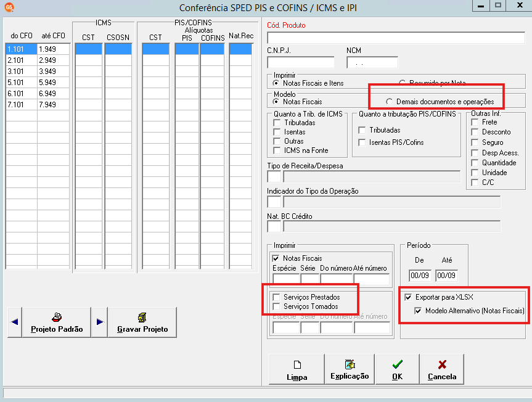The height and width of the screenshot is (402, 532).
Task: Click the 'Cód. Produto' input field
Action: pyautogui.click(x=396, y=38)
